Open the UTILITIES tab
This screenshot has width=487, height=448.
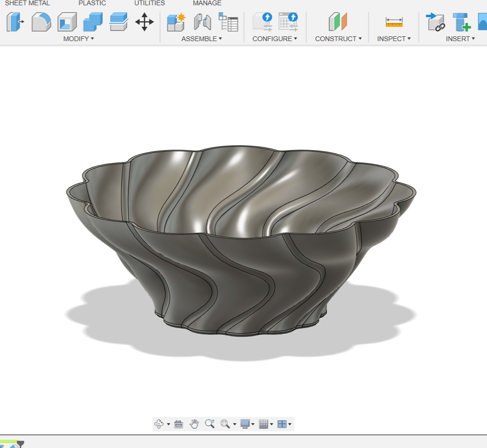coord(150,3)
